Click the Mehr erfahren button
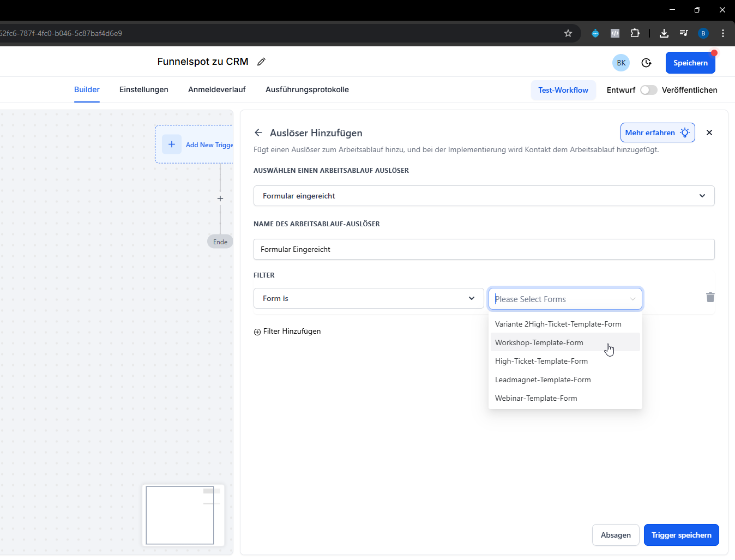 click(x=658, y=133)
